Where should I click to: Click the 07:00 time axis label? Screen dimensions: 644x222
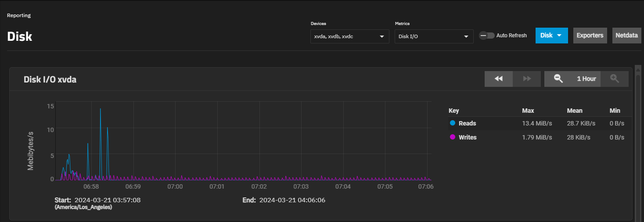pos(175,186)
